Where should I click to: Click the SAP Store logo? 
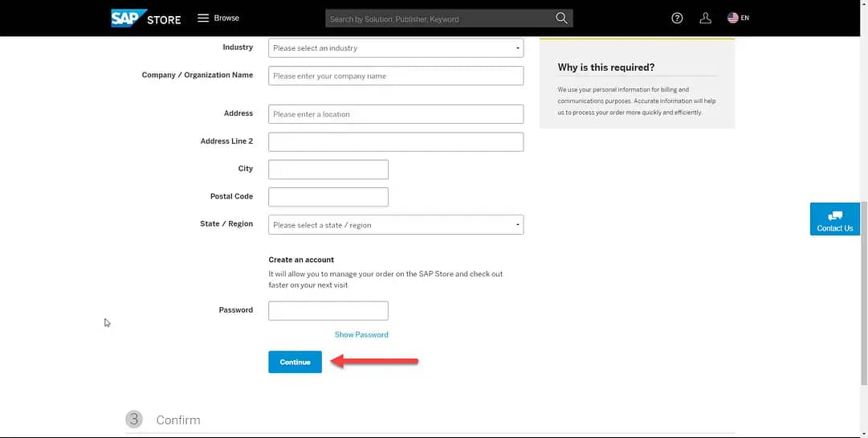pyautogui.click(x=145, y=18)
